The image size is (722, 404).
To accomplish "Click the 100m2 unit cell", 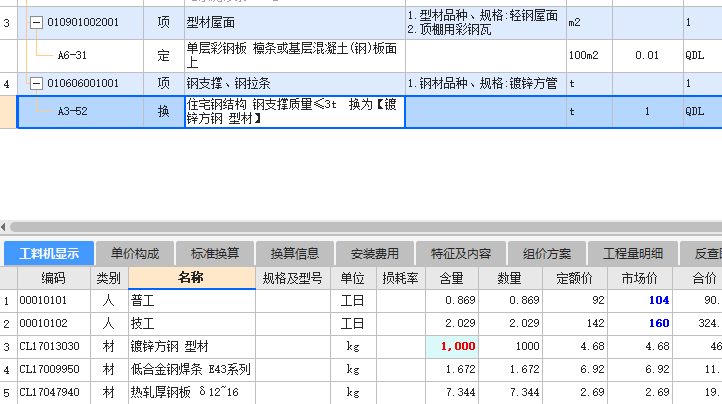I will [x=589, y=55].
